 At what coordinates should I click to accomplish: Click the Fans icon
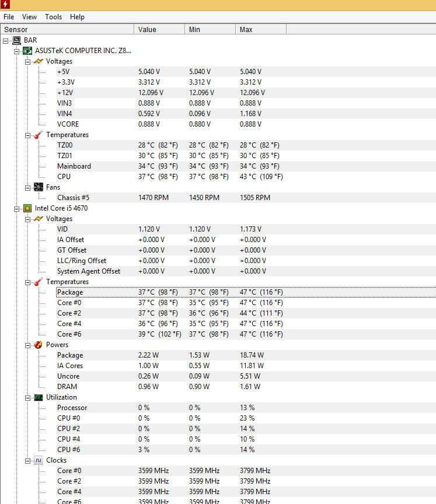39,187
